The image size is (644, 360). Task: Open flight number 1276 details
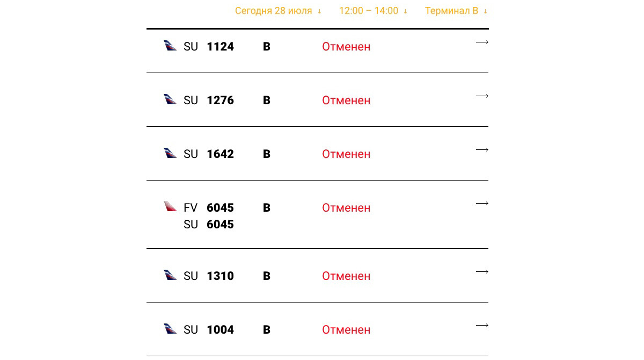tap(220, 100)
